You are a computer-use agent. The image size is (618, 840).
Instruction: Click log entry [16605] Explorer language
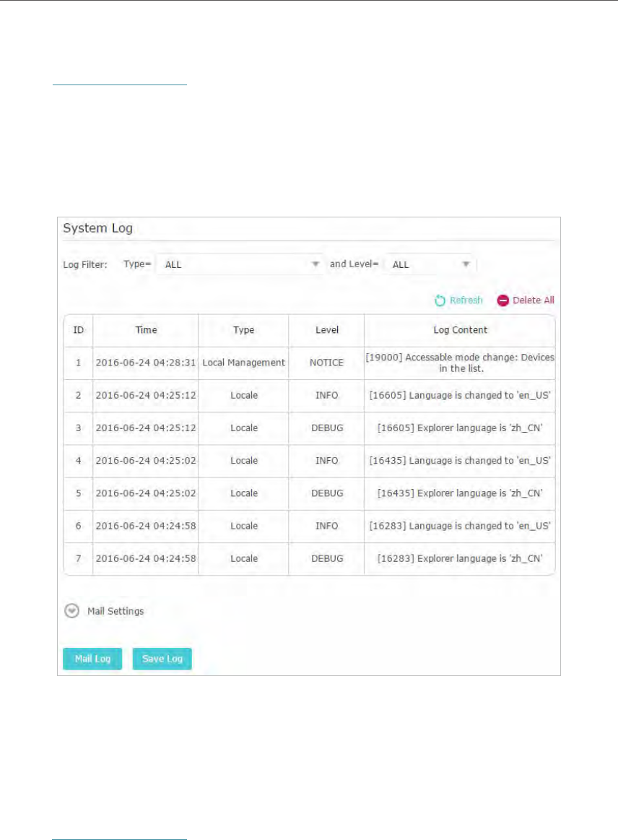click(x=460, y=428)
